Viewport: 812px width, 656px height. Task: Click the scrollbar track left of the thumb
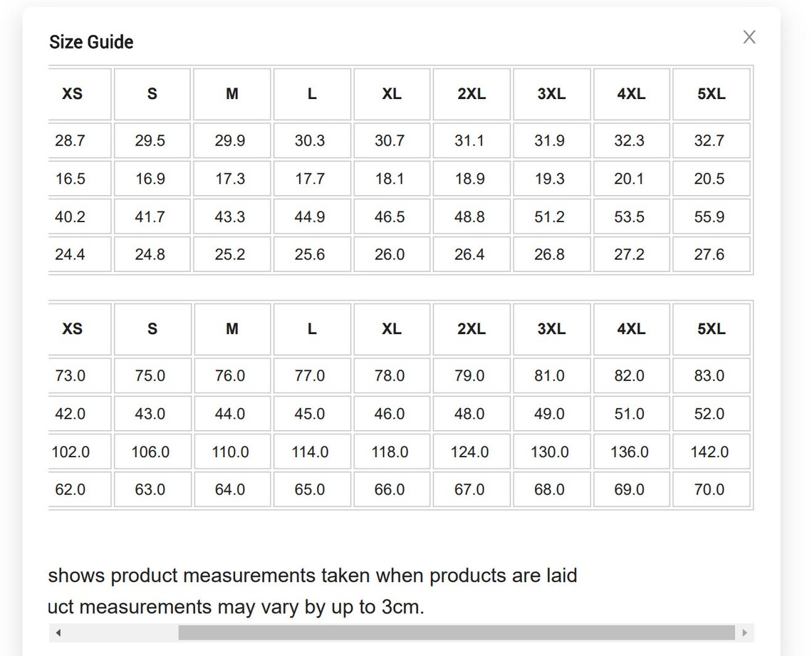[x=123, y=632]
